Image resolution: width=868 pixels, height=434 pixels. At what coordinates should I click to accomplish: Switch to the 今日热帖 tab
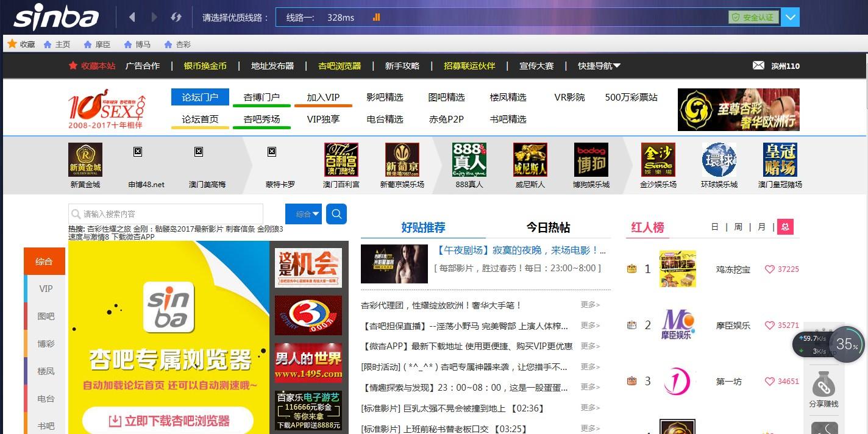coord(548,227)
